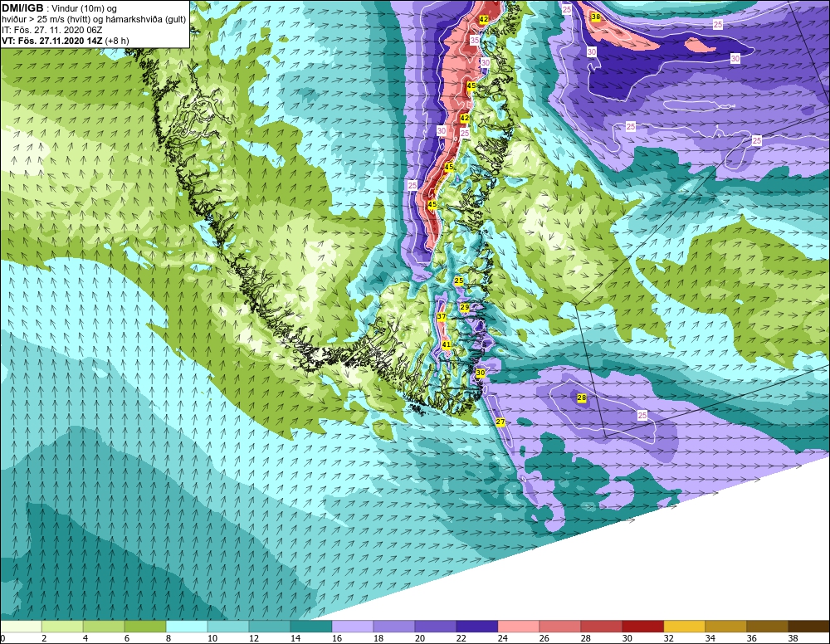
Task: Click the white 35 contour label
Action: tap(475, 40)
